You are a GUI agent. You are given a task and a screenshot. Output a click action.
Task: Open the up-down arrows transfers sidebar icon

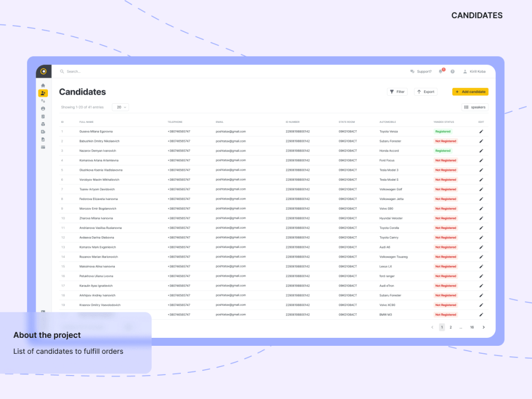(43, 101)
